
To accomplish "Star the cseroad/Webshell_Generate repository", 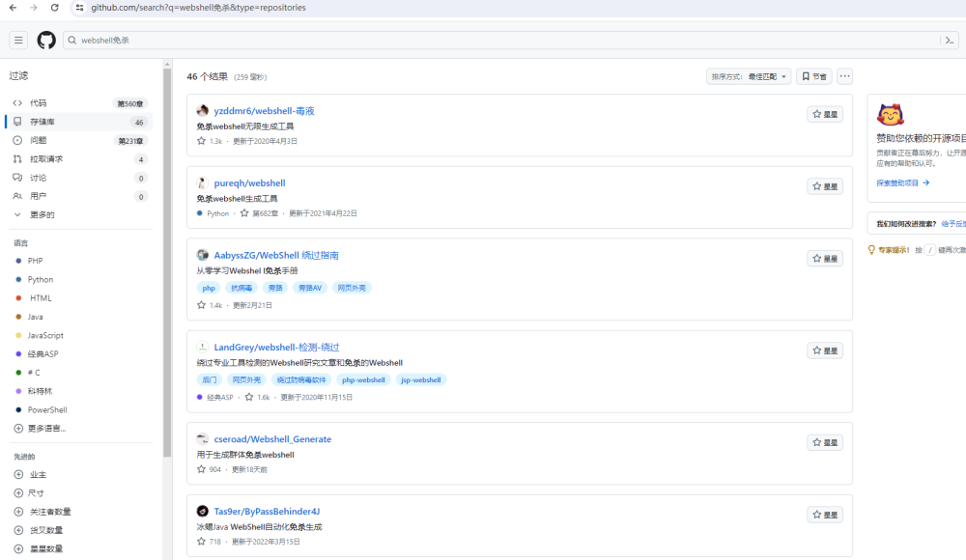I will tap(825, 442).
